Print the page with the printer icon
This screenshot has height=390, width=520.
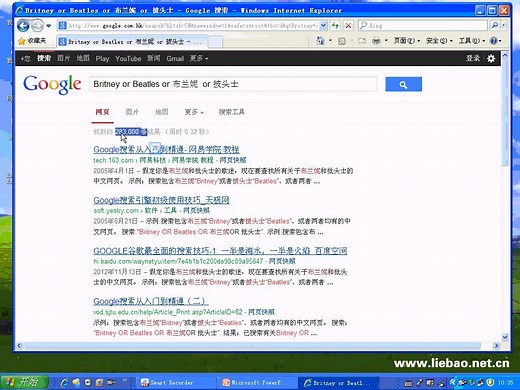coord(376,41)
